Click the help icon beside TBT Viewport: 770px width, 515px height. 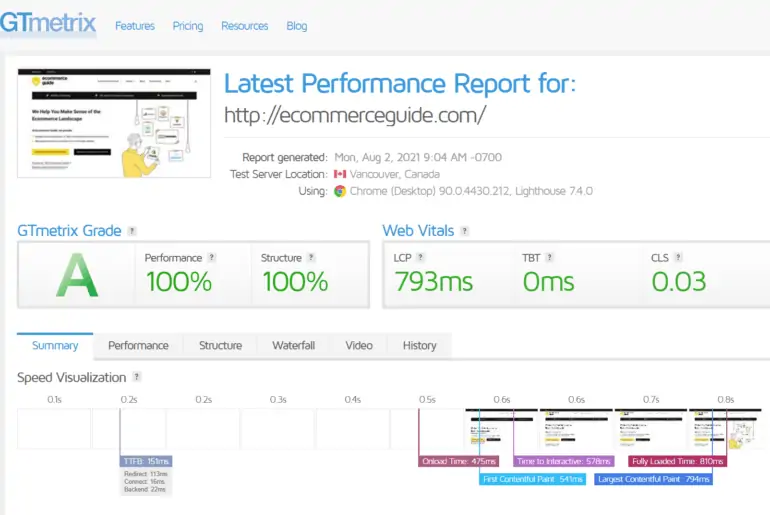click(550, 257)
